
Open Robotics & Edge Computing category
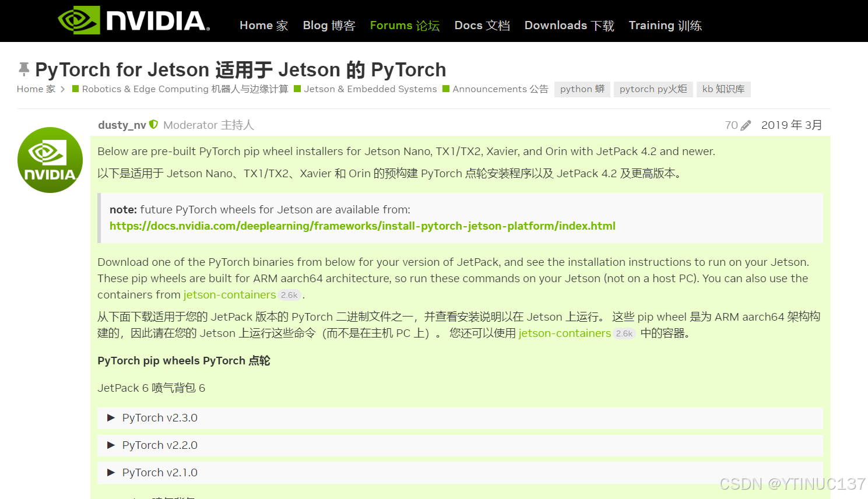coord(185,89)
